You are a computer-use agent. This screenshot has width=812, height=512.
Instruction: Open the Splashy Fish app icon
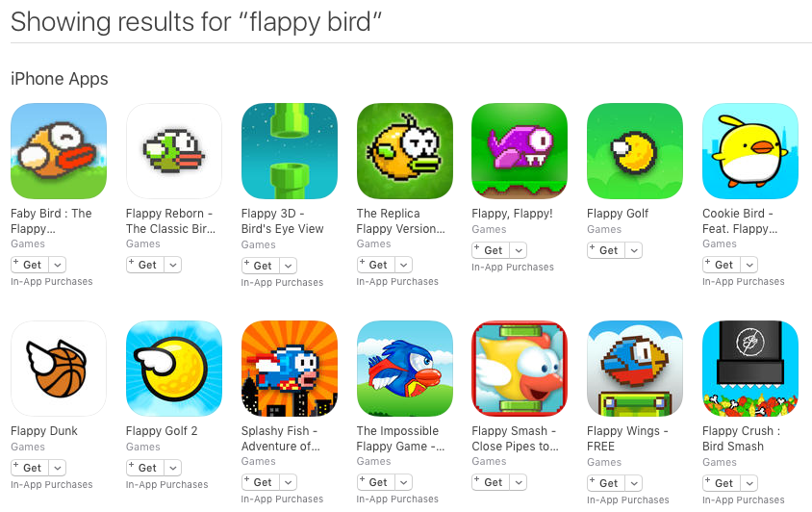(290, 369)
